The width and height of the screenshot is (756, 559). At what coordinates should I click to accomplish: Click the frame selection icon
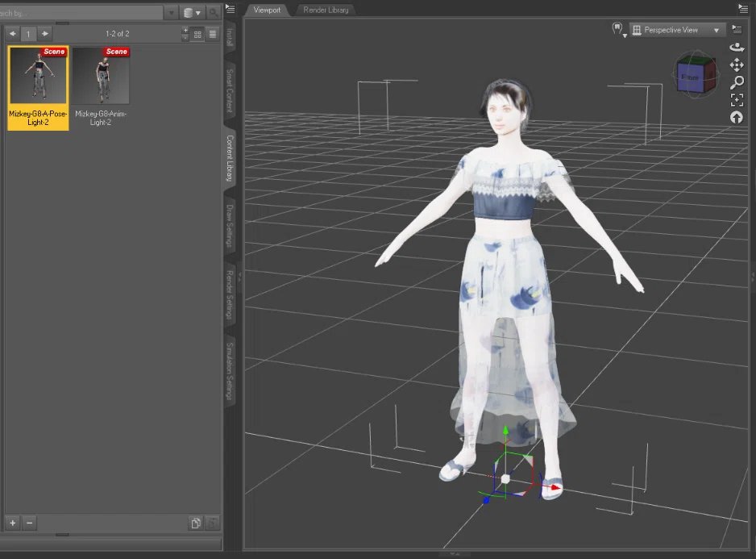click(737, 100)
